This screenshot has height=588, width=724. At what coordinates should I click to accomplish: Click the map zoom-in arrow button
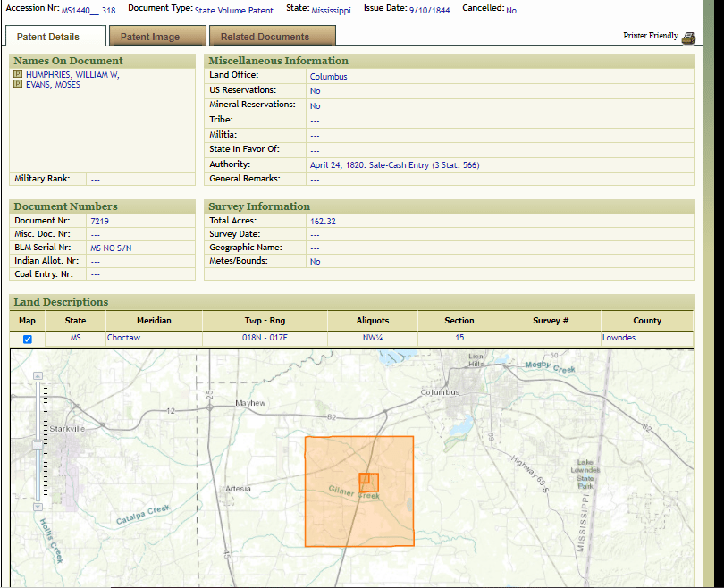pyautogui.click(x=37, y=376)
